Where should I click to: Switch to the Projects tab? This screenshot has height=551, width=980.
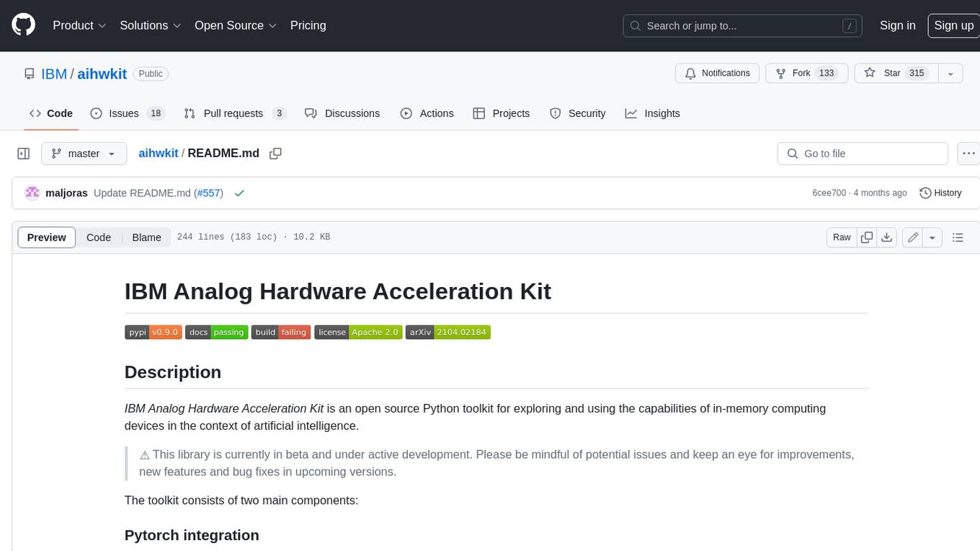click(x=501, y=113)
